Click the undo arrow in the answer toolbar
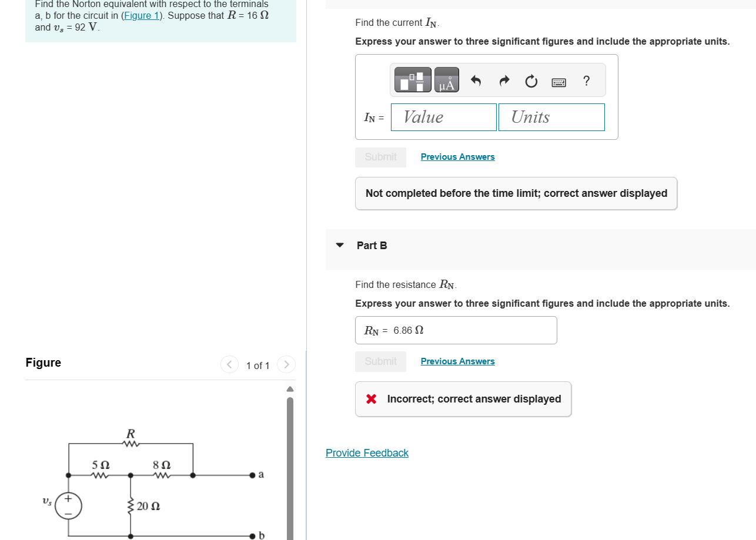This screenshot has width=756, height=540. pyautogui.click(x=476, y=81)
